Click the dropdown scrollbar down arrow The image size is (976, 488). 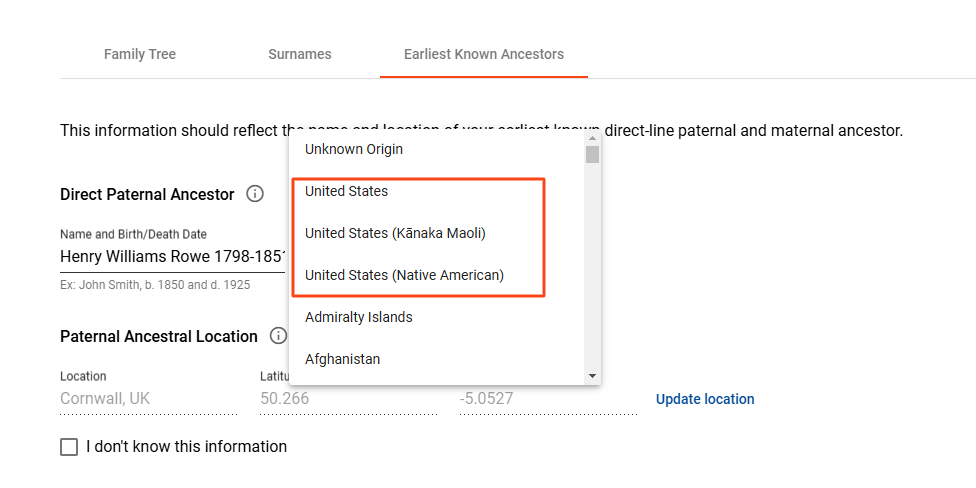592,376
